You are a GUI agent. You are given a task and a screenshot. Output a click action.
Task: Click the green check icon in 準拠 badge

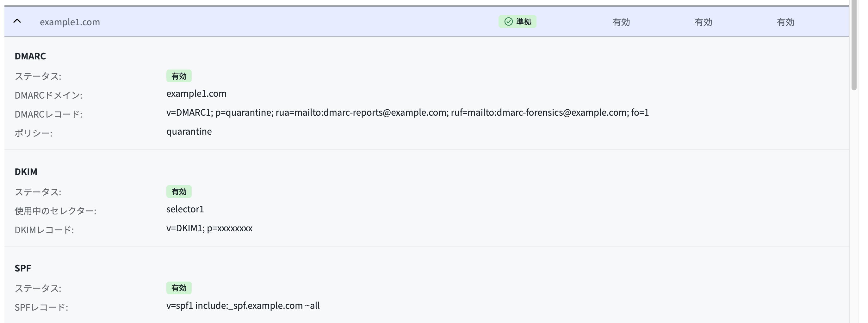coord(508,22)
